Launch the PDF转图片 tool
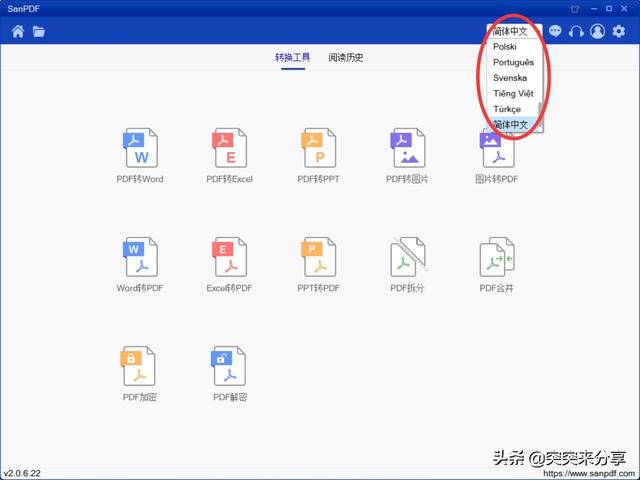 (407, 156)
